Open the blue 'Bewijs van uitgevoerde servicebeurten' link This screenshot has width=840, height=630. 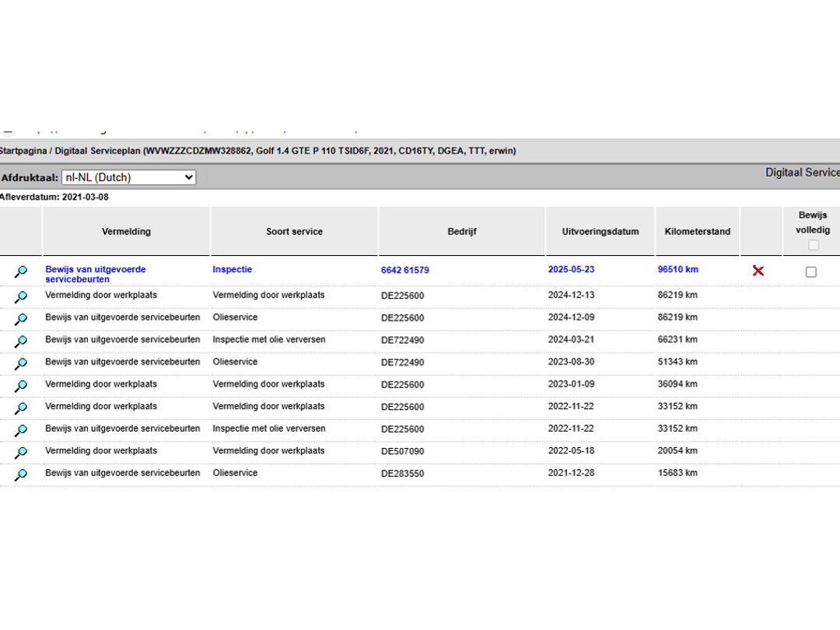(x=96, y=275)
